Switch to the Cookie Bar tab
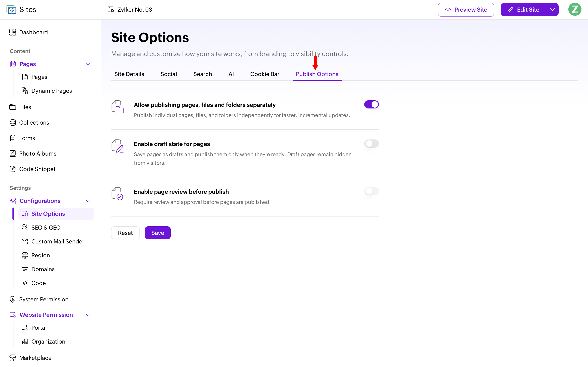Viewport: 588px width, 367px height. click(x=265, y=74)
